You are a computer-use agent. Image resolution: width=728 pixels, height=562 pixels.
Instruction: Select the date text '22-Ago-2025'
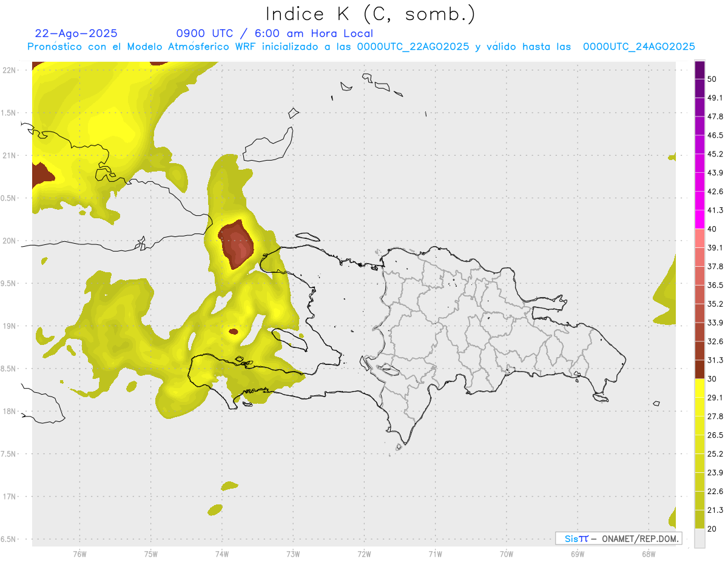pos(76,33)
